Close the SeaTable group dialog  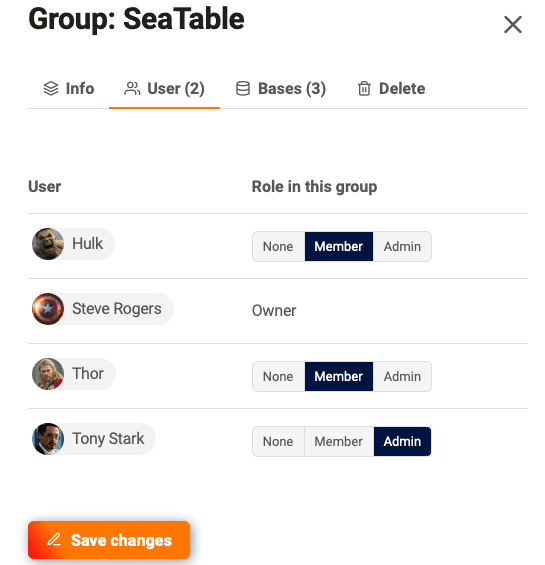[x=513, y=25]
